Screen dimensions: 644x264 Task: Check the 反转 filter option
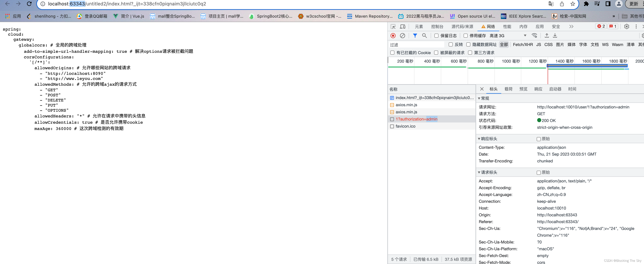point(451,45)
